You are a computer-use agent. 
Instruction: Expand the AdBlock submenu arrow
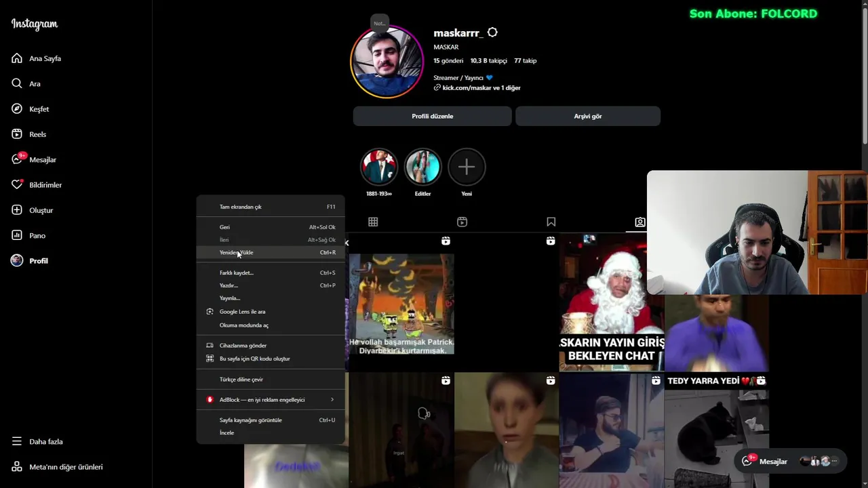click(332, 400)
